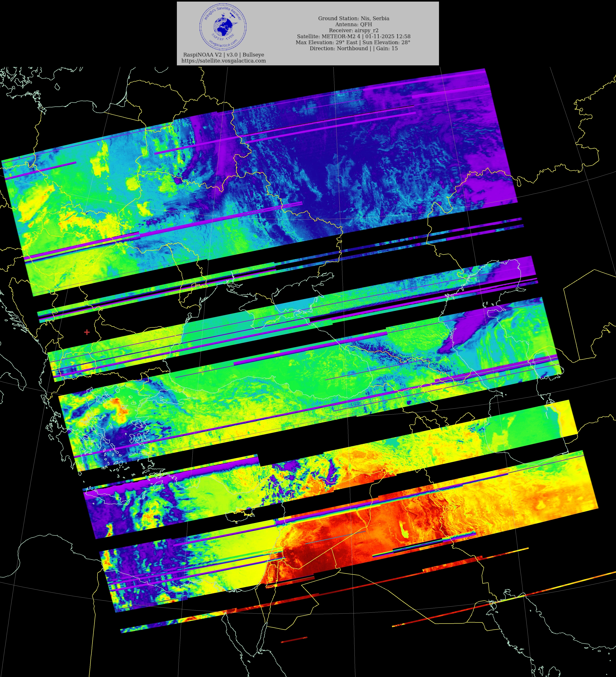This screenshot has width=616, height=677.
Task: Click the round blue satellite receiver logo stamp
Action: (223, 27)
